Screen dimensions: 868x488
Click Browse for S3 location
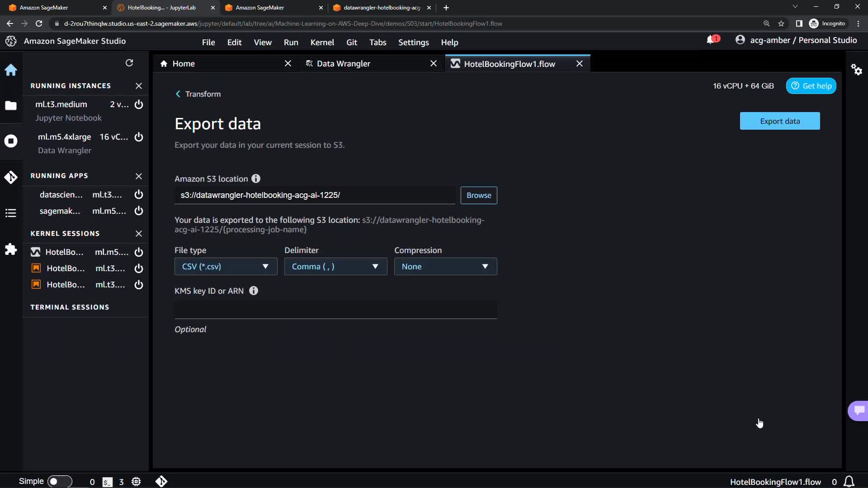coord(478,195)
